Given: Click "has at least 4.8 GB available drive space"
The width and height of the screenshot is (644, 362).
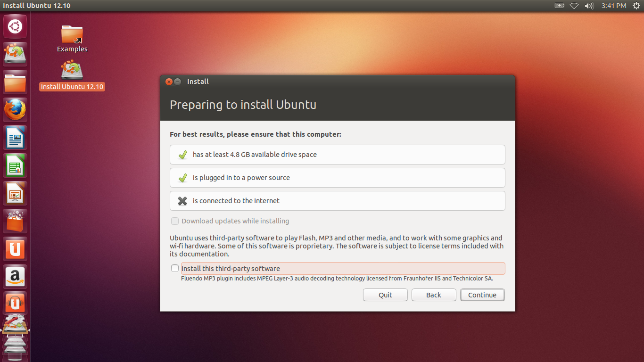Looking at the screenshot, I should coord(255,155).
